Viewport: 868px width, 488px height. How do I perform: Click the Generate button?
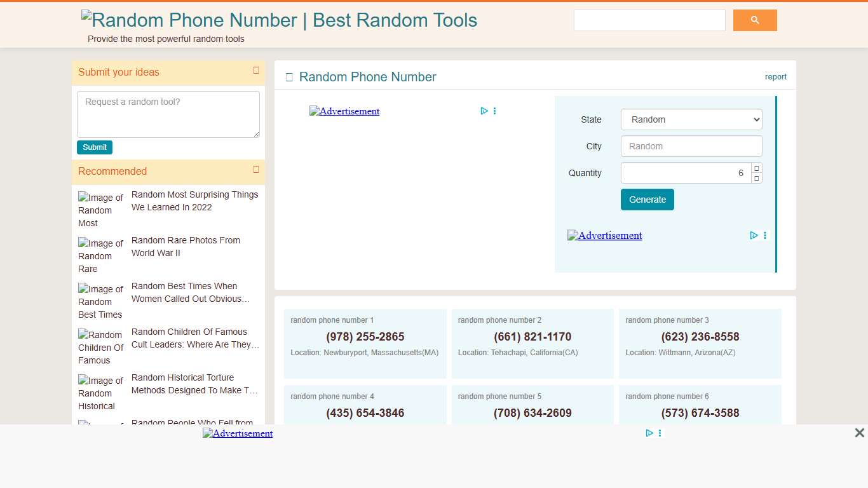click(x=647, y=199)
